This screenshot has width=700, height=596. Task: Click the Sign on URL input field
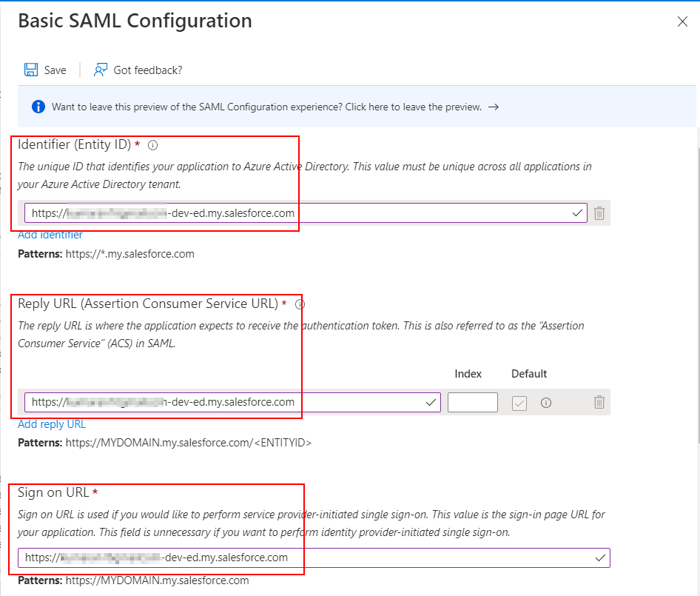click(314, 558)
